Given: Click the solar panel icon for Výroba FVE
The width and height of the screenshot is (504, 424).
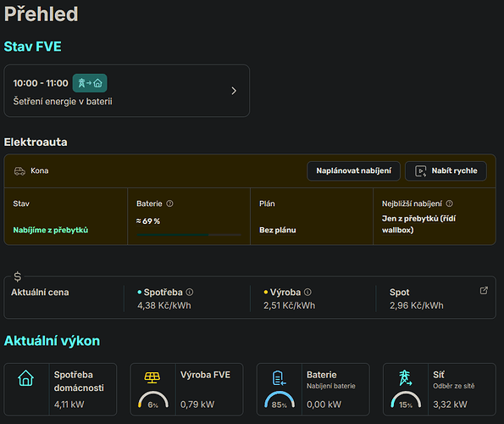Looking at the screenshot, I should (152, 377).
